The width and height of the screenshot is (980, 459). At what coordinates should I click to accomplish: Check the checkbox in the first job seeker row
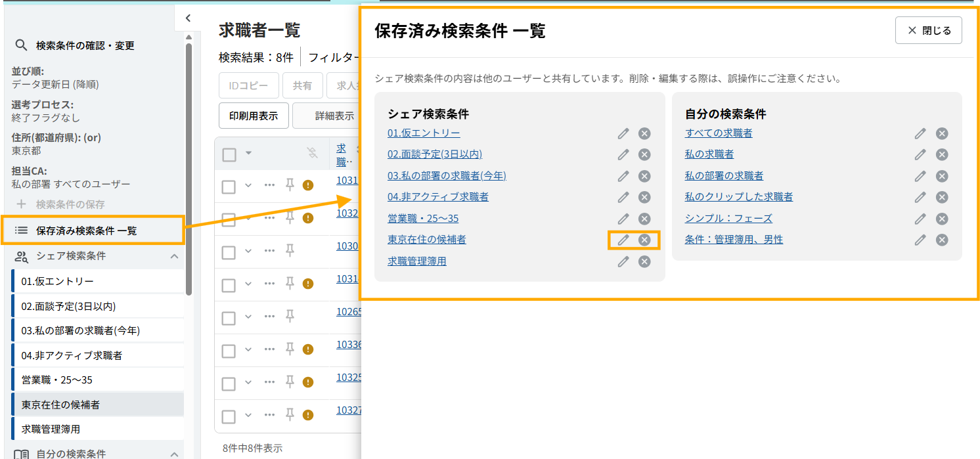point(229,186)
